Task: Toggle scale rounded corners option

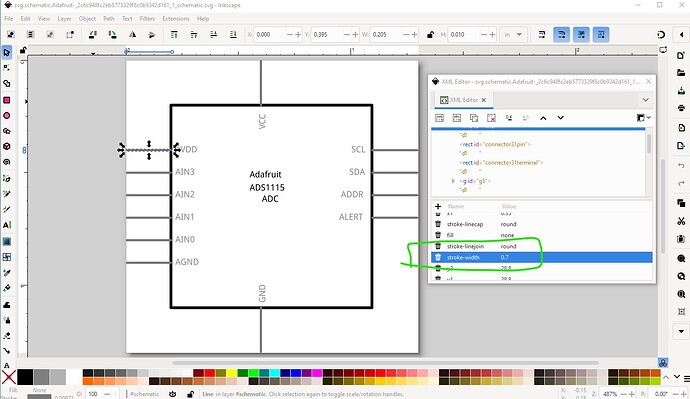Action: (562, 34)
